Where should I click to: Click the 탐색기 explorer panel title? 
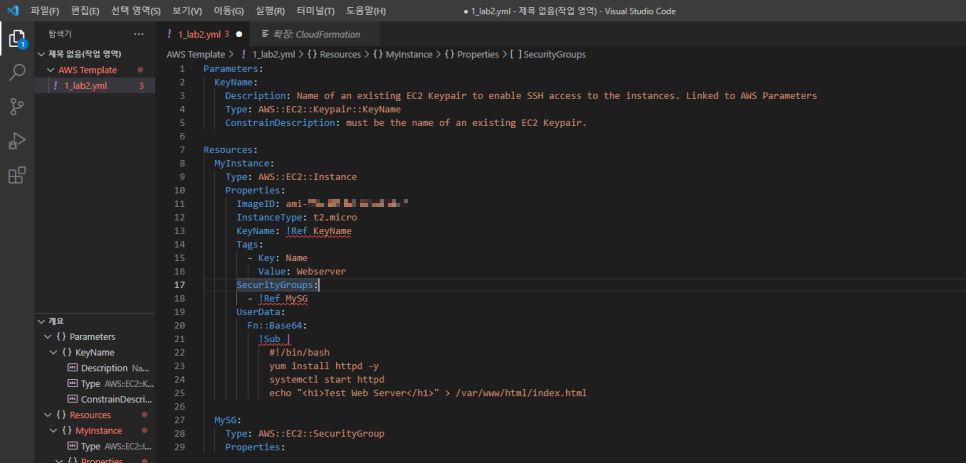60,34
